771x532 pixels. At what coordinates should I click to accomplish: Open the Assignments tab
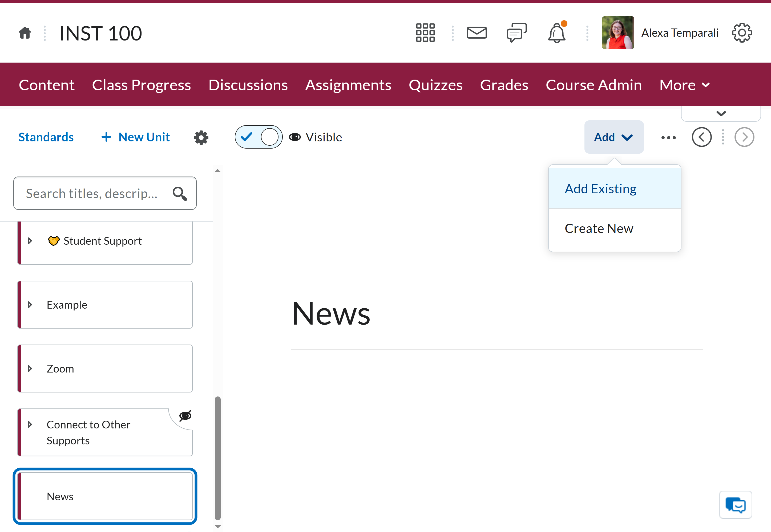348,85
